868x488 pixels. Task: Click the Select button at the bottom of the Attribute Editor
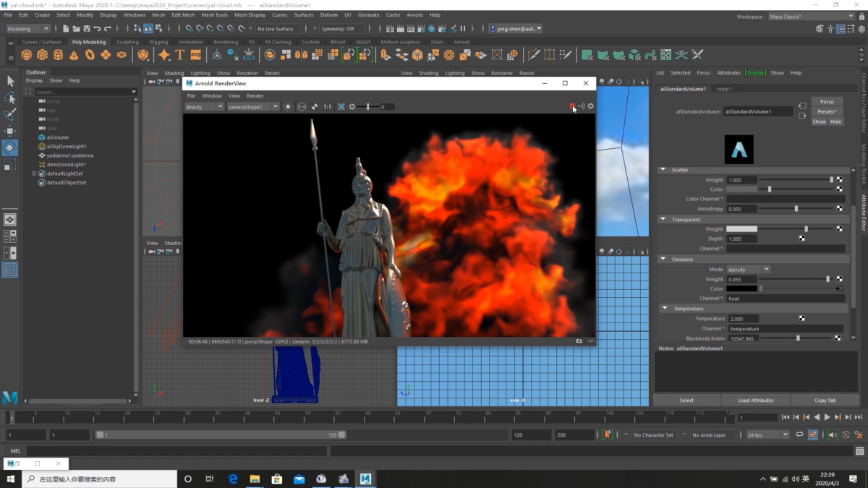pyautogui.click(x=686, y=400)
